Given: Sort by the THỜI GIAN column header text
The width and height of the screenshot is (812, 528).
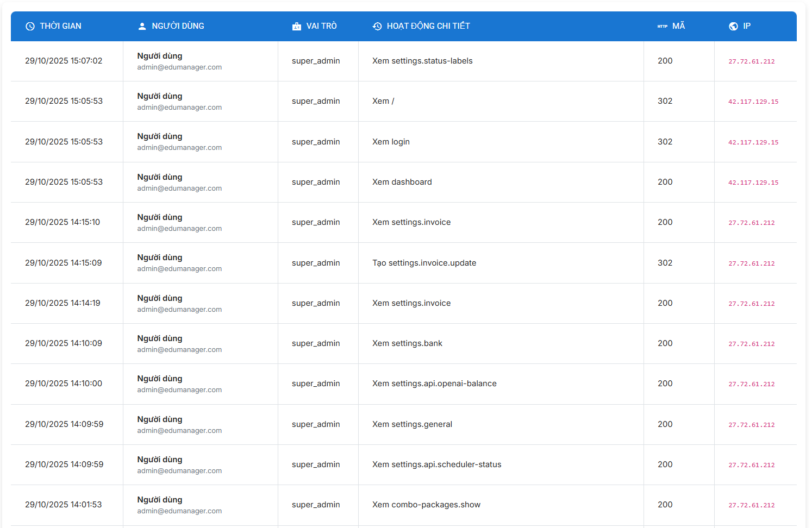Looking at the screenshot, I should coord(60,26).
